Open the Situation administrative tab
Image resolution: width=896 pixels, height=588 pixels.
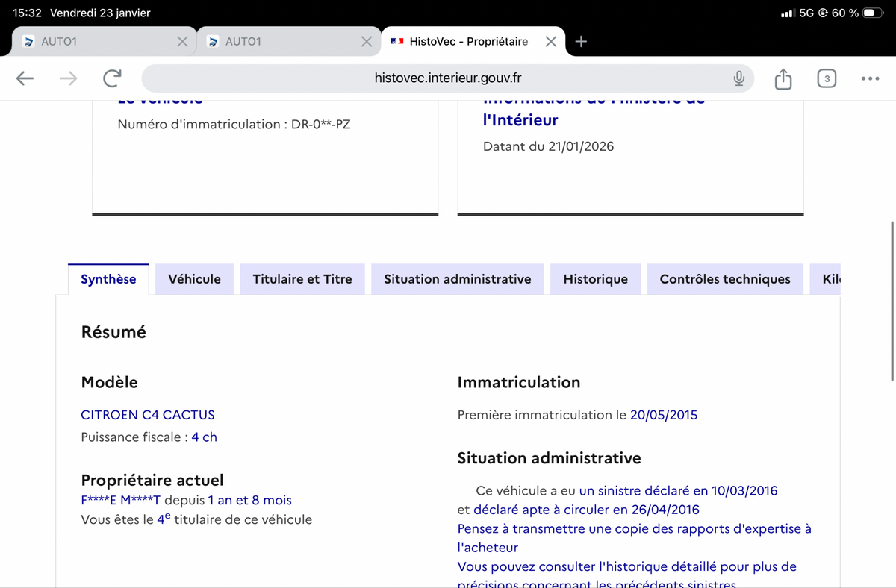(457, 278)
